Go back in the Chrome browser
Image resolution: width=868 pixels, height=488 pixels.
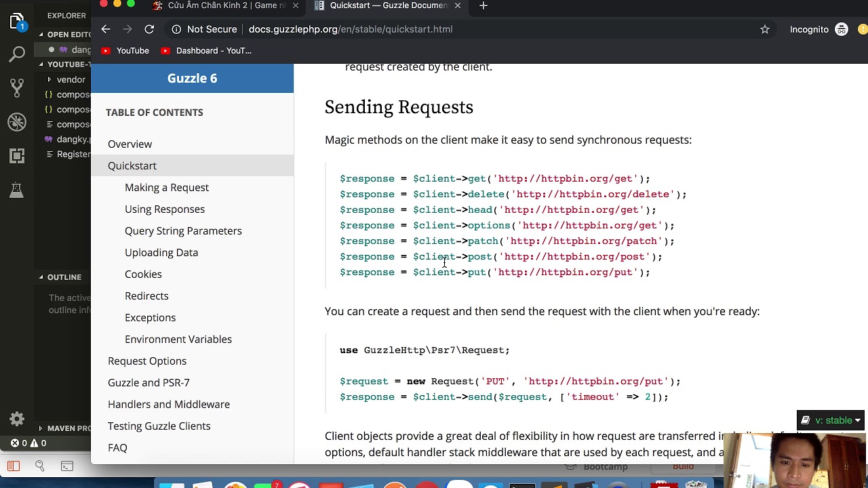(106, 29)
